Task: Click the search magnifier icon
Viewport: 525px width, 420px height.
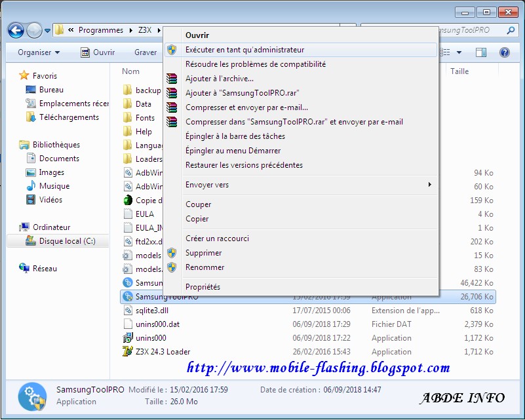Action: (x=511, y=30)
